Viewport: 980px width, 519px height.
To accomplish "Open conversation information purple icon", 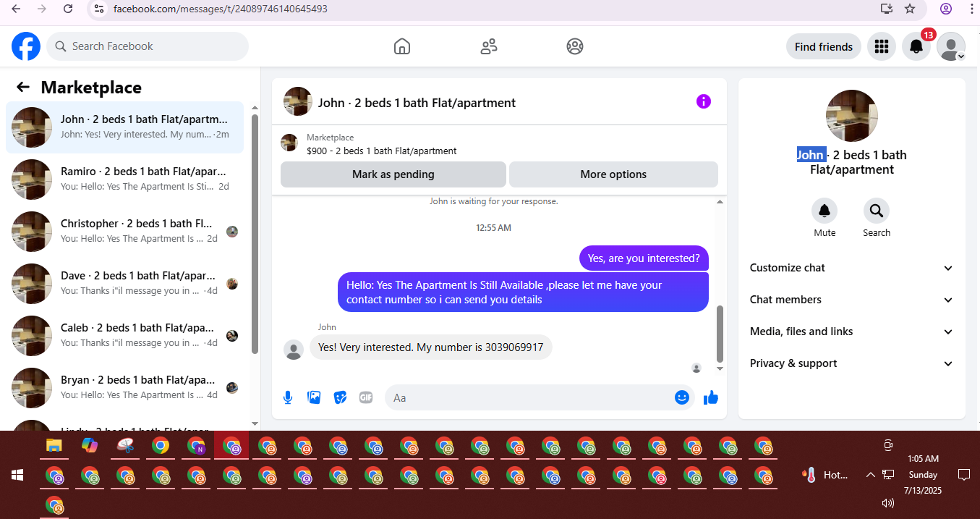I will pos(704,101).
